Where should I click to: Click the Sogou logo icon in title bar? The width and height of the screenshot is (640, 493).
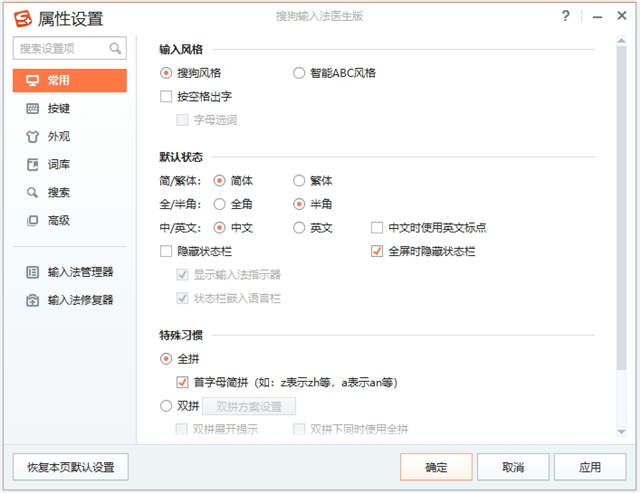pyautogui.click(x=19, y=18)
